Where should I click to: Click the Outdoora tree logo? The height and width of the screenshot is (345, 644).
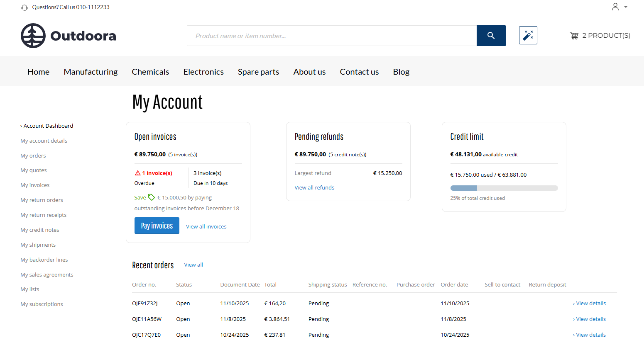(33, 36)
